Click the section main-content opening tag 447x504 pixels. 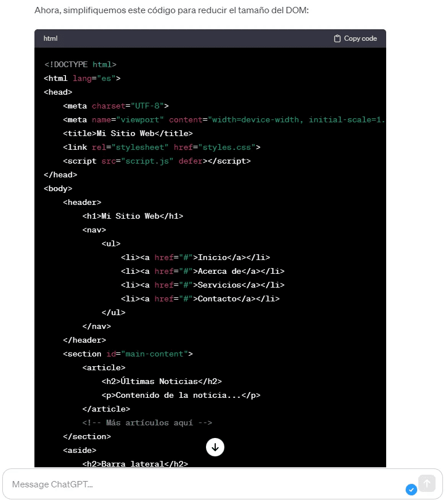coord(127,354)
